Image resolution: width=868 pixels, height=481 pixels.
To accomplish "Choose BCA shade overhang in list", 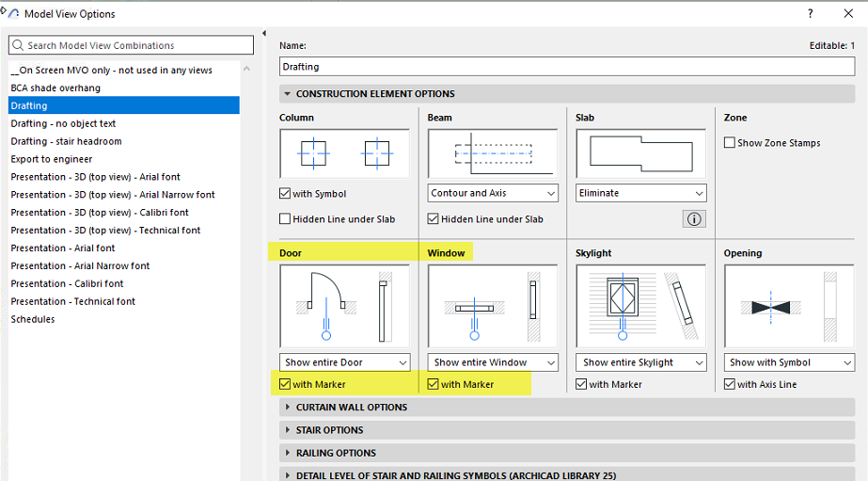I will [x=55, y=88].
